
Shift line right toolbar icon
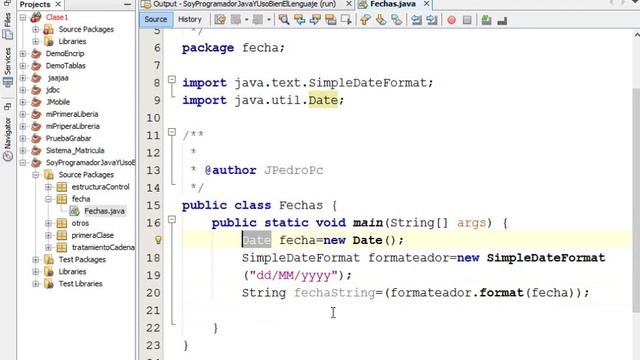point(432,20)
